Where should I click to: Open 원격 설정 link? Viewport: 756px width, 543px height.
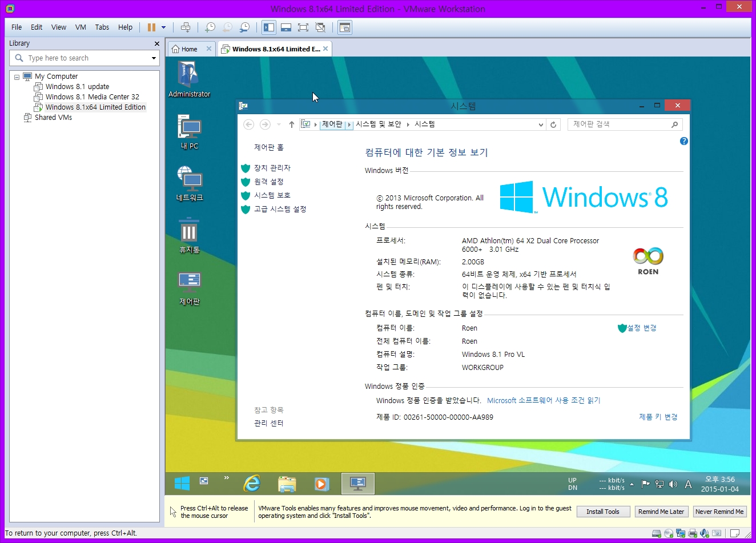tap(269, 182)
